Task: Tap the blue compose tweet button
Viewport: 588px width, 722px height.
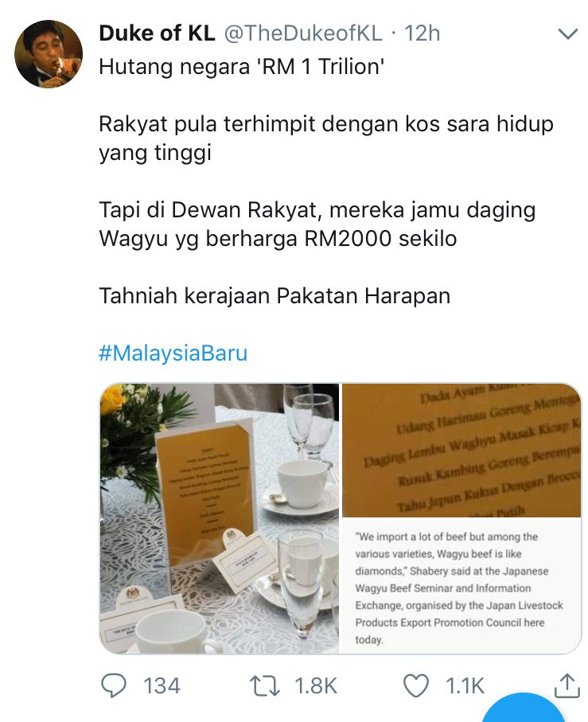Action: pos(524,709)
